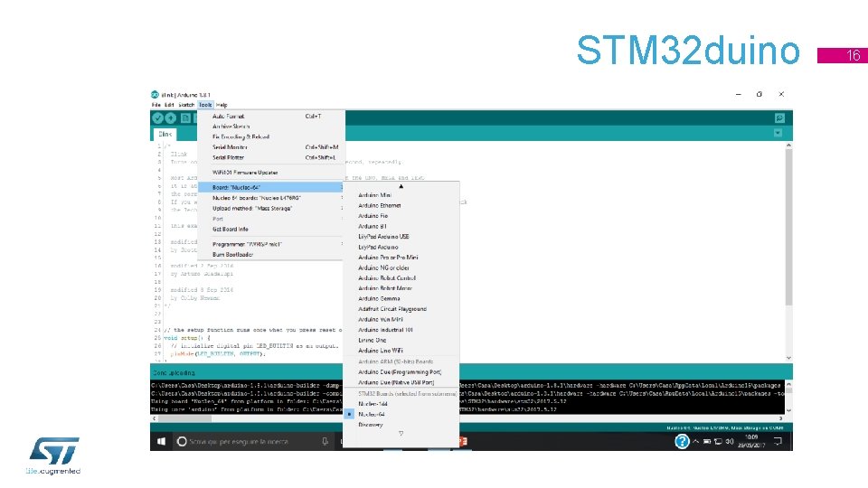Select Arduino Uno WiFi board
The image size is (868, 488).
[x=401, y=351]
